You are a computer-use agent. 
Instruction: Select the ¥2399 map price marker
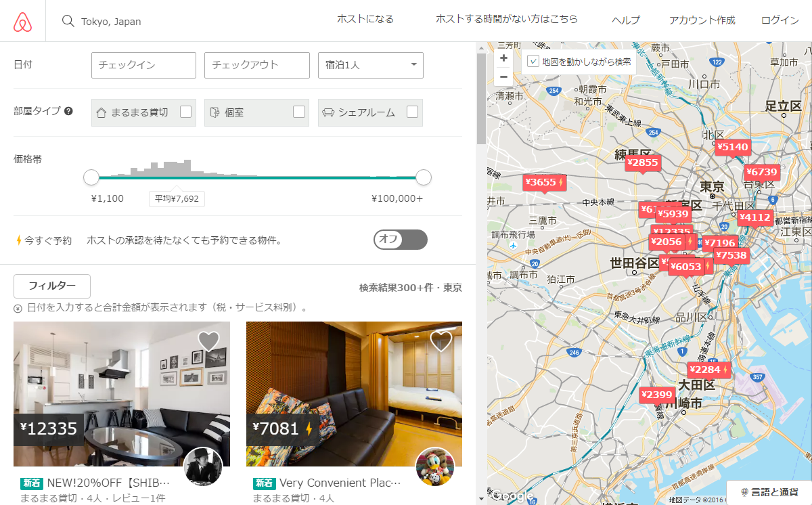(x=657, y=395)
